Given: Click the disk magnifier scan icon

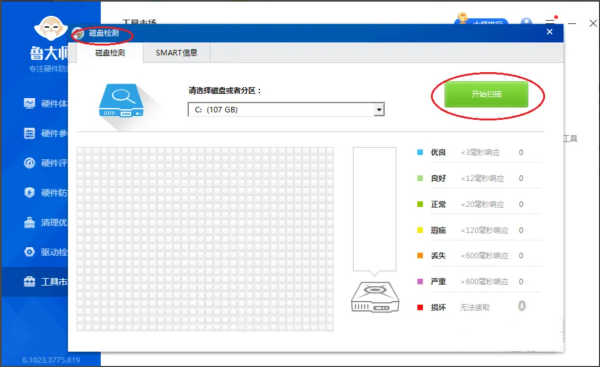Looking at the screenshot, I should (x=121, y=100).
